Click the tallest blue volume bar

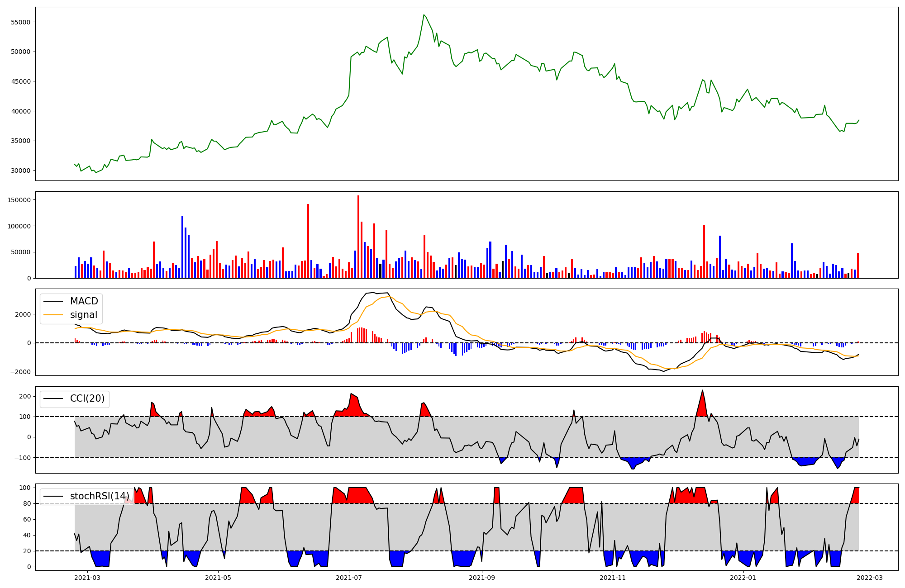[182, 247]
